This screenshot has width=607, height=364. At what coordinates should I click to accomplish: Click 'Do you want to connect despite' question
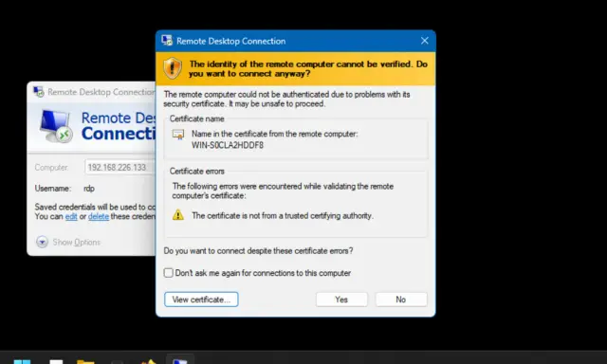pos(258,251)
